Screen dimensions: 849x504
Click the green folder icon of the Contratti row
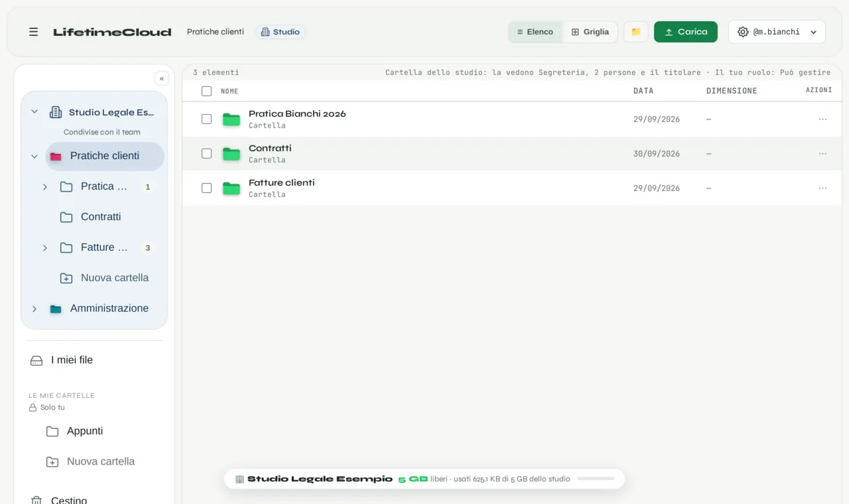[x=231, y=154]
